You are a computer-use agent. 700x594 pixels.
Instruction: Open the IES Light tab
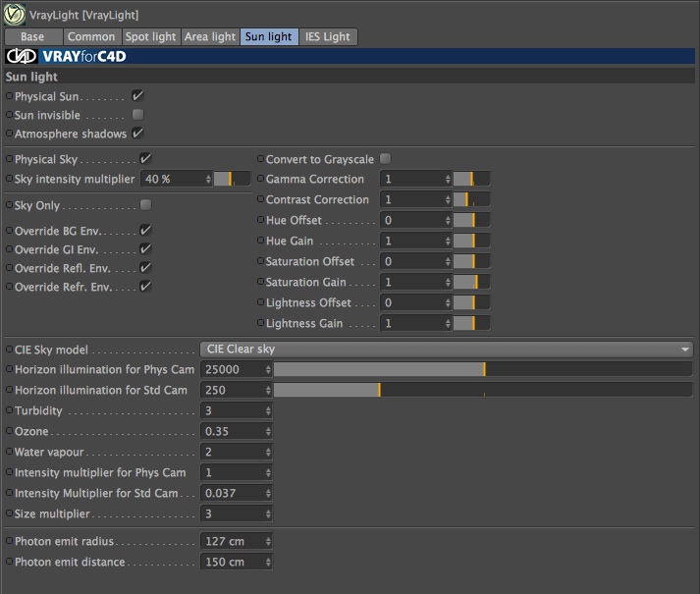328,36
